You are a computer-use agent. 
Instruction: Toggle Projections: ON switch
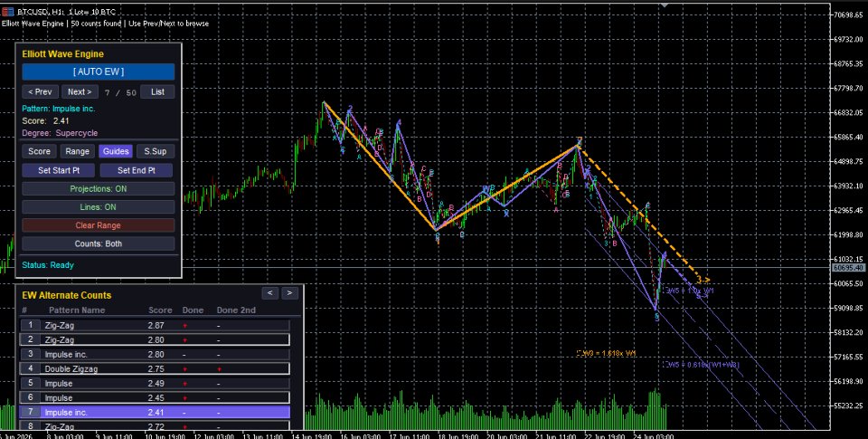click(x=98, y=188)
